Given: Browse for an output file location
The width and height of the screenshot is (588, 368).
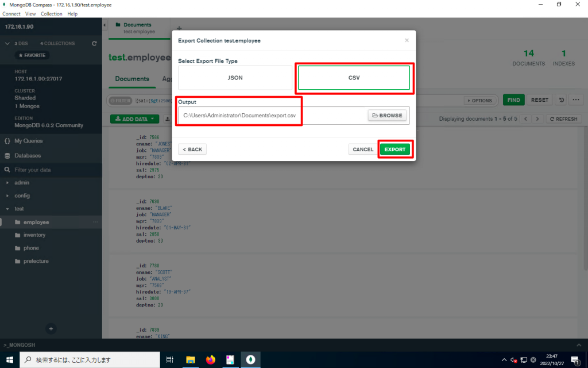Looking at the screenshot, I should (387, 115).
